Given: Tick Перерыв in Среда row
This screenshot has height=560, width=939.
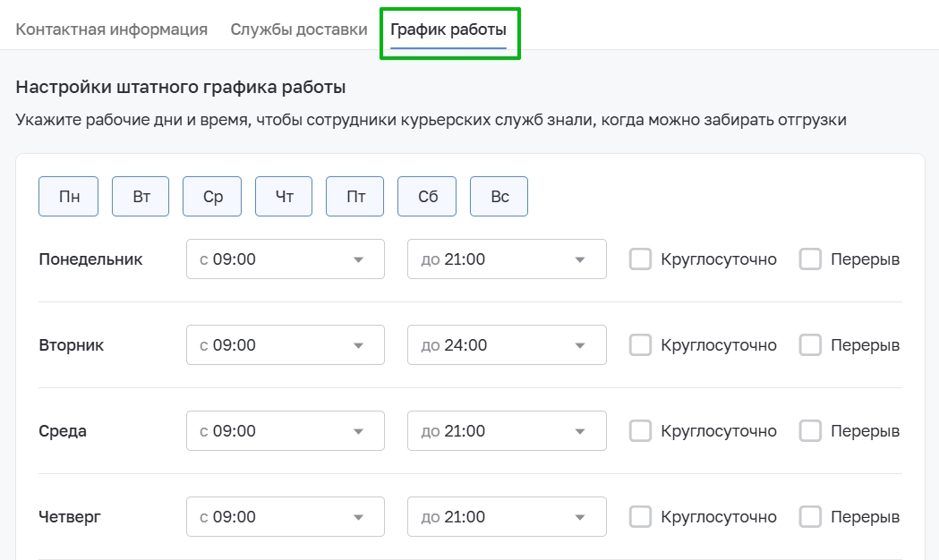Looking at the screenshot, I should 810,431.
